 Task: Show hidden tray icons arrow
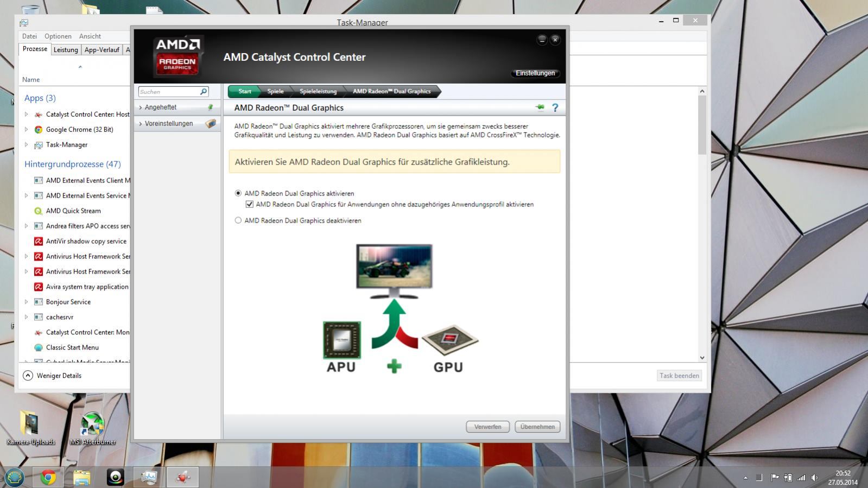[745, 478]
